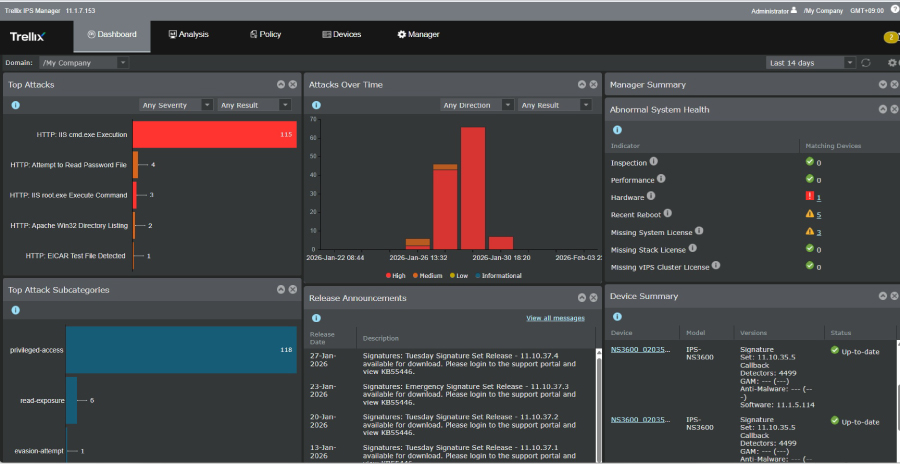Viewport: 900px width, 464px height.
Task: Click info icon in Release Announcements panel
Action: pyautogui.click(x=316, y=318)
